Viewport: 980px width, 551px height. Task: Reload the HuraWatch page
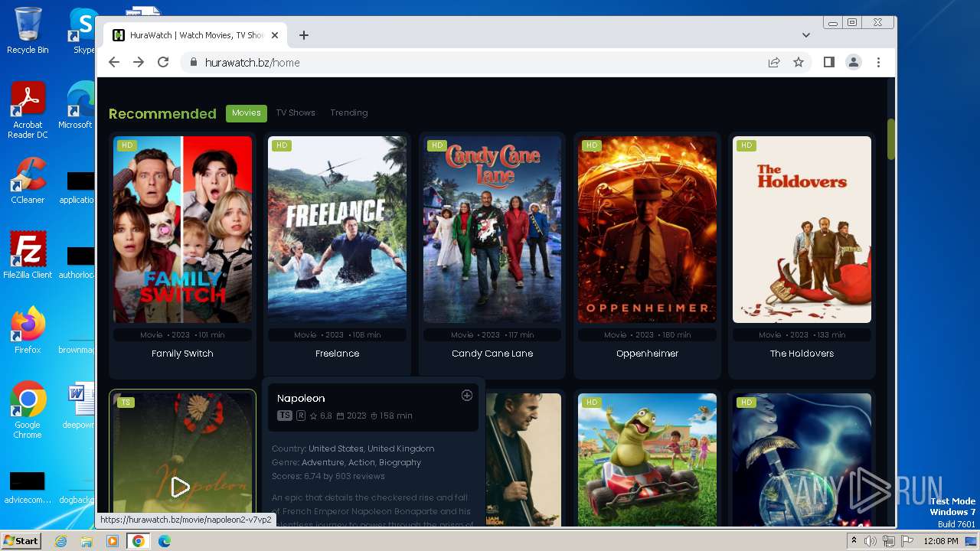coord(163,63)
